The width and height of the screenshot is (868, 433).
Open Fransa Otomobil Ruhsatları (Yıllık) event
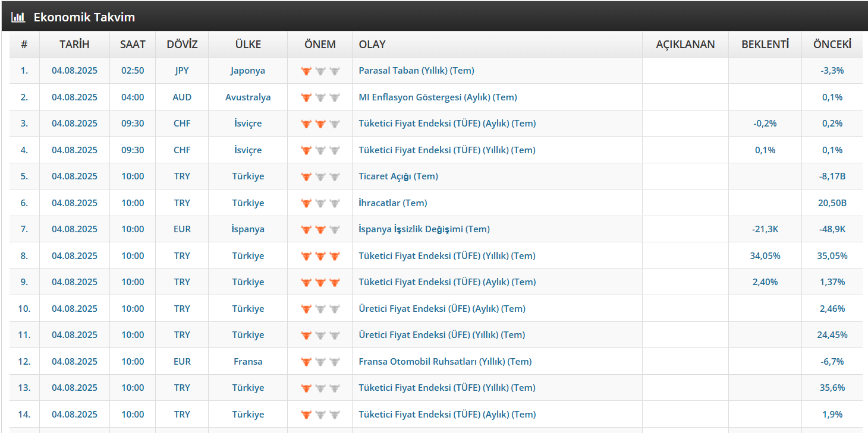pyautogui.click(x=445, y=362)
